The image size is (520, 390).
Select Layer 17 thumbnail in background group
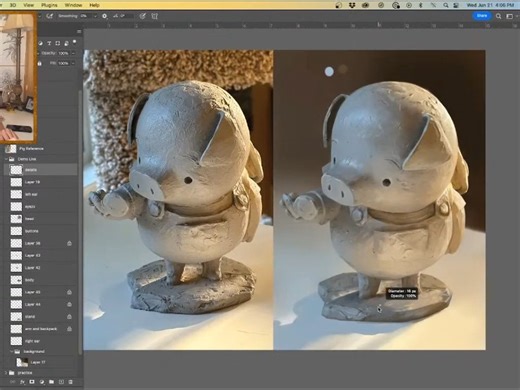[22, 362]
